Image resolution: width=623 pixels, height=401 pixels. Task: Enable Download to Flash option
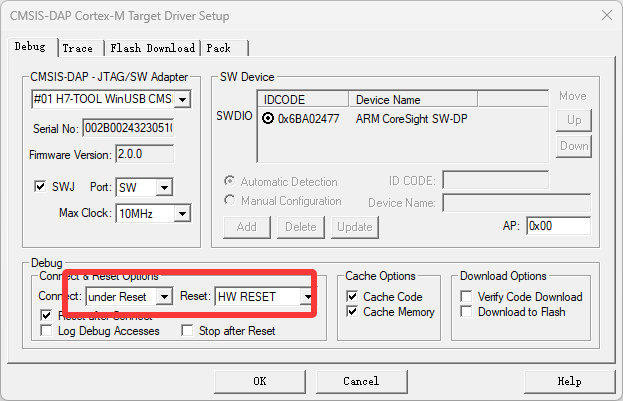[x=467, y=312]
